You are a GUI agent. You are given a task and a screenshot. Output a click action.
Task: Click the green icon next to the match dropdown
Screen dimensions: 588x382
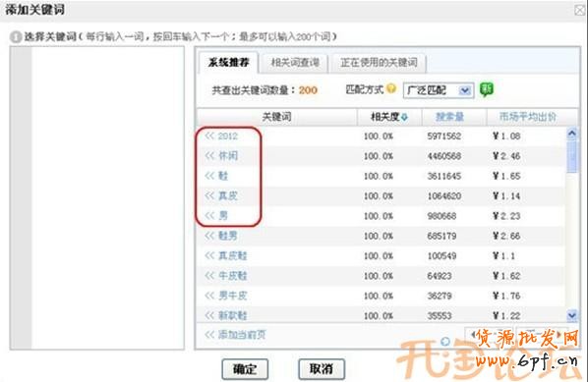tap(487, 89)
